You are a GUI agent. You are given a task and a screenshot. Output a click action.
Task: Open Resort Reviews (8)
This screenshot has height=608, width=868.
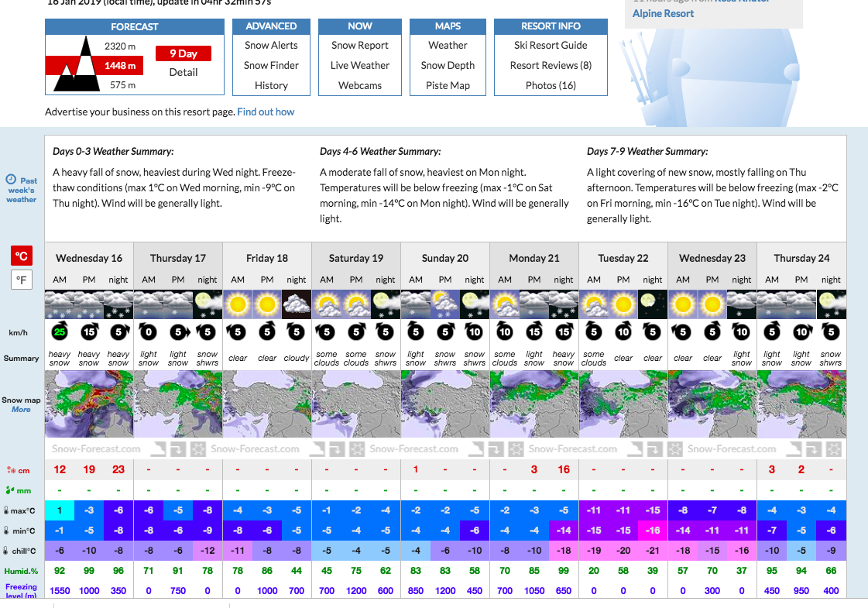coord(551,65)
